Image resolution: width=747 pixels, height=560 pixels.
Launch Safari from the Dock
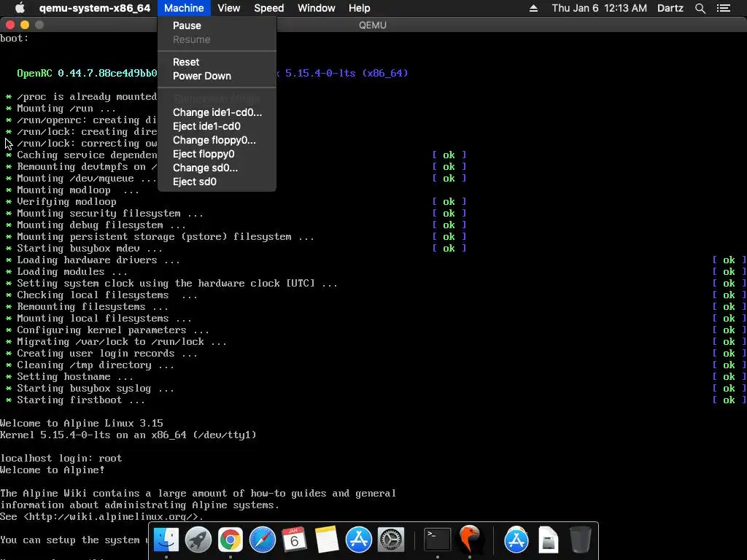263,540
